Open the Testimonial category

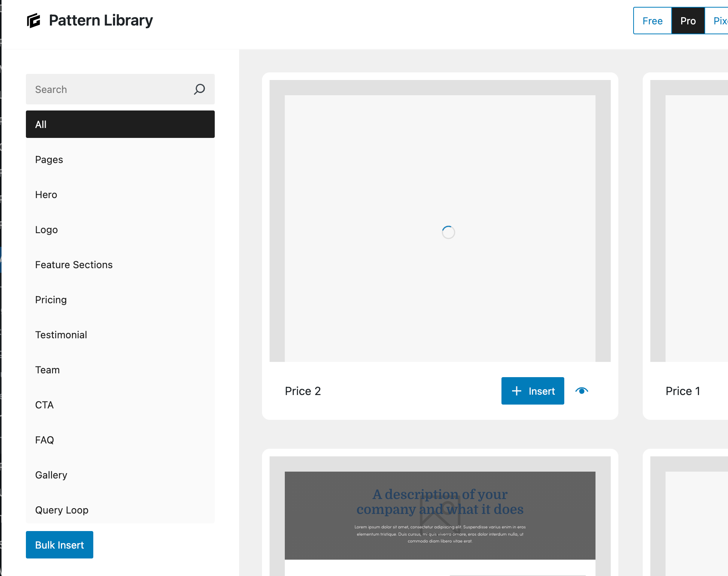[120, 334]
